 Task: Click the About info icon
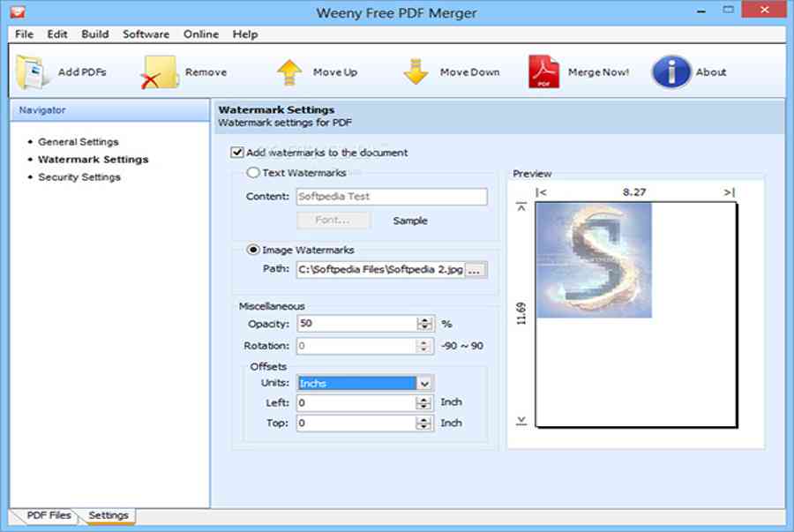(x=671, y=71)
